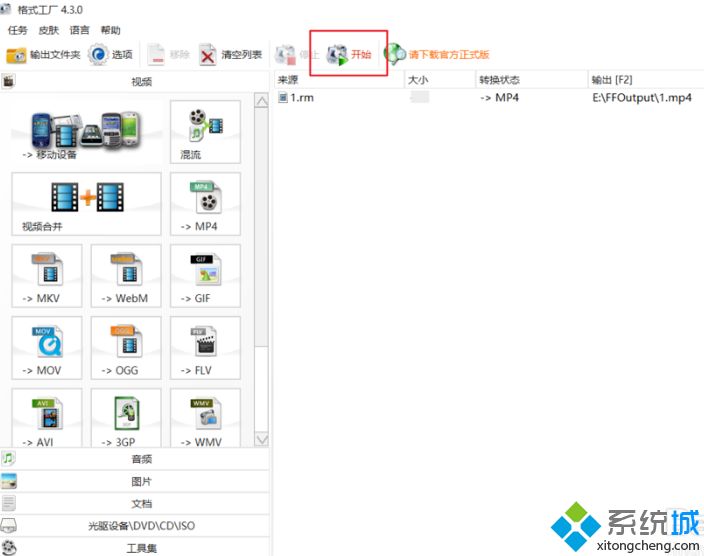This screenshot has height=556, width=704.
Task: Select the -> WMV conversion icon
Action: 205,418
